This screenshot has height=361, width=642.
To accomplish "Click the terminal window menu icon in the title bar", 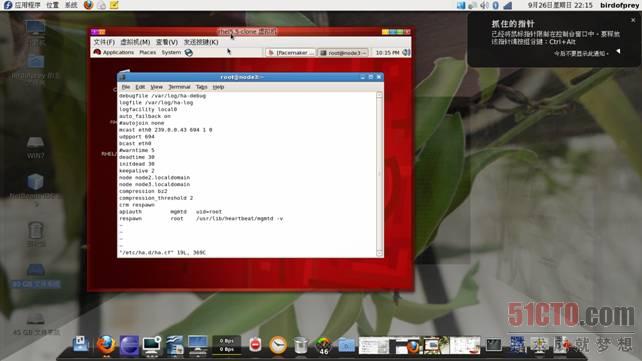I will tap(123, 77).
